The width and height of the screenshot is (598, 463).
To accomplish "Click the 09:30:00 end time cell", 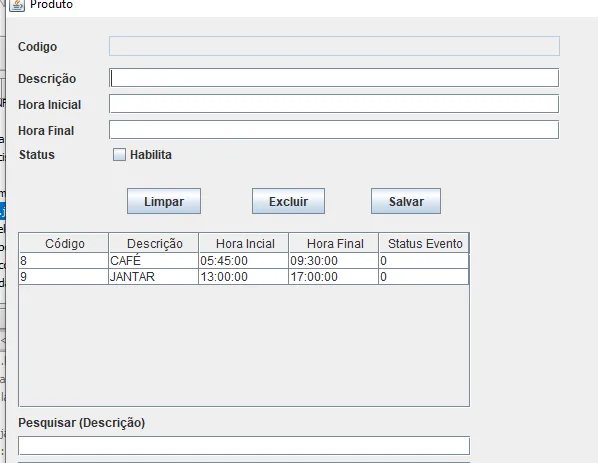I will point(334,261).
